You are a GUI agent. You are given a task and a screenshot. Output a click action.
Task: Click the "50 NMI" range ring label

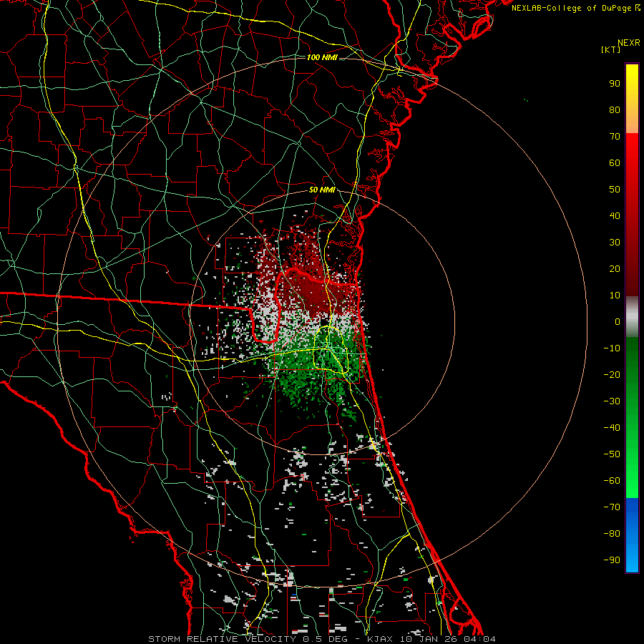point(322,190)
